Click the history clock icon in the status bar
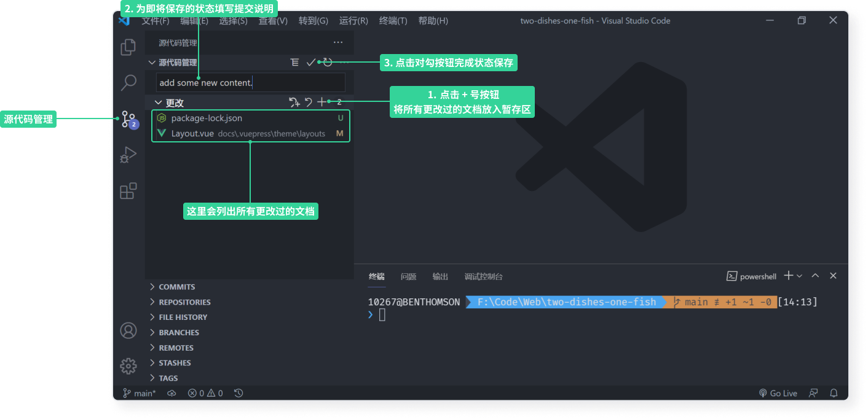The width and height of the screenshot is (868, 420). click(239, 393)
